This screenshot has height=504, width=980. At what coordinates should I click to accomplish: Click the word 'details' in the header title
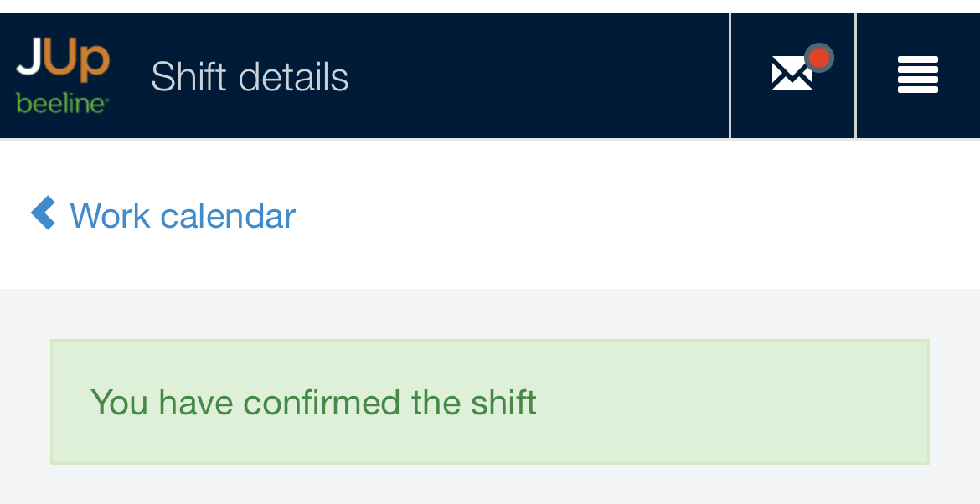pos(293,77)
